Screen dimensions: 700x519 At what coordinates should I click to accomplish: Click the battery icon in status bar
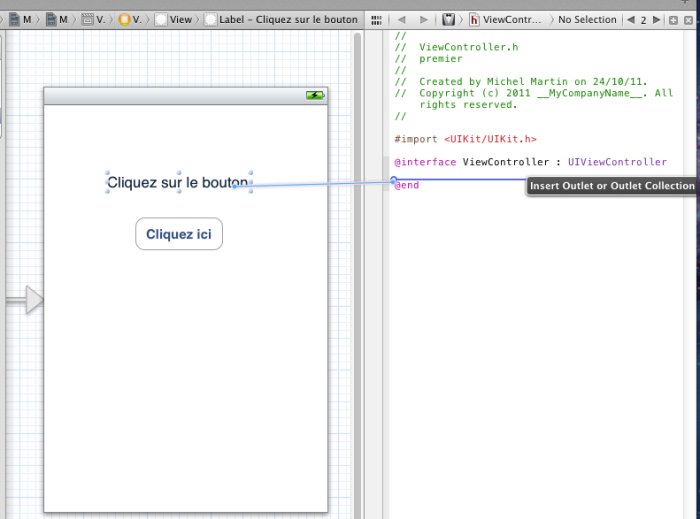(315, 95)
